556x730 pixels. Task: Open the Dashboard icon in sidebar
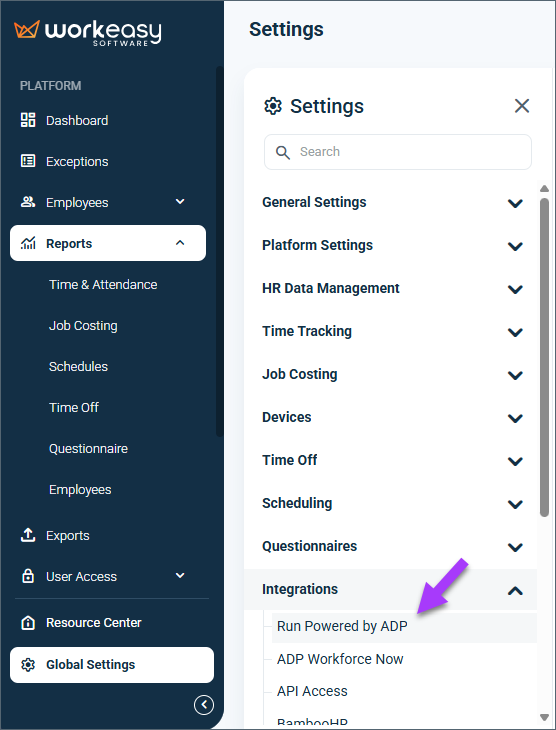click(x=28, y=120)
